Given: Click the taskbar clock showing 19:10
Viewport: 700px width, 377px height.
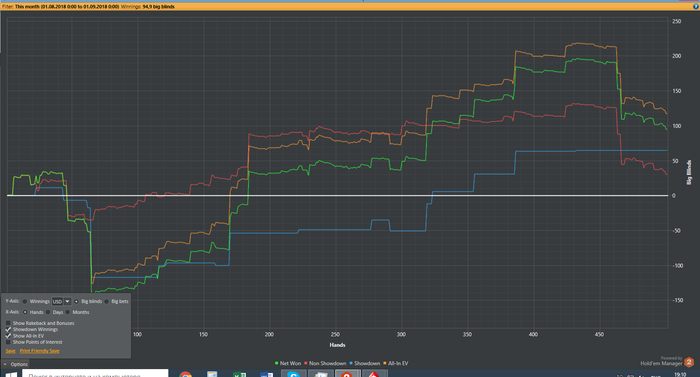Looking at the screenshot, I should click(680, 375).
